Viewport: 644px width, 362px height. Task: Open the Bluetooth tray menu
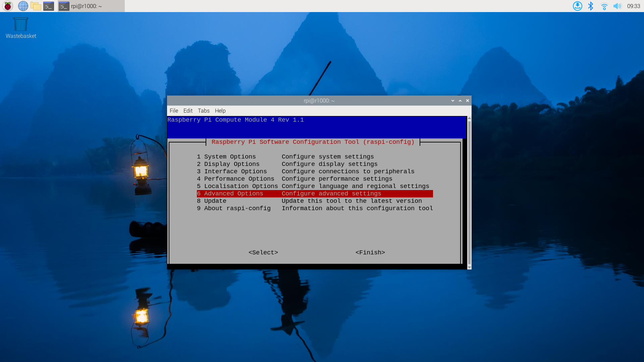tap(591, 6)
